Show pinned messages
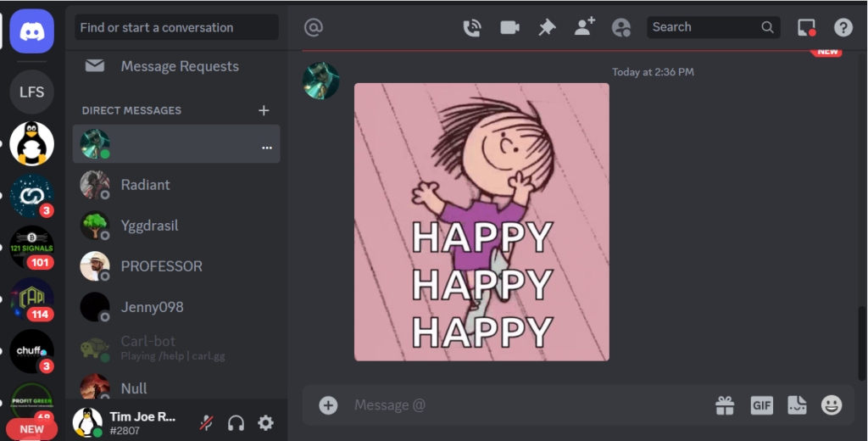This screenshot has height=441, width=868. click(x=547, y=28)
